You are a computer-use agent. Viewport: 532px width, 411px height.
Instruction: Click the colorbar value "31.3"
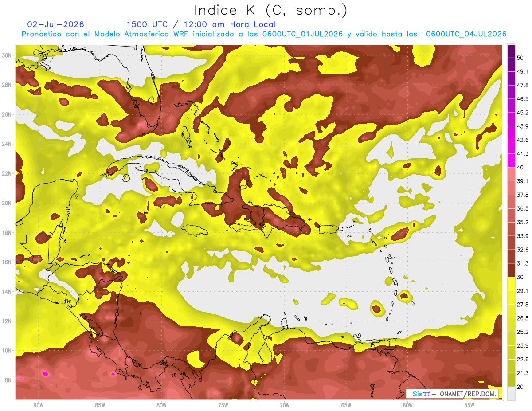coord(523,263)
